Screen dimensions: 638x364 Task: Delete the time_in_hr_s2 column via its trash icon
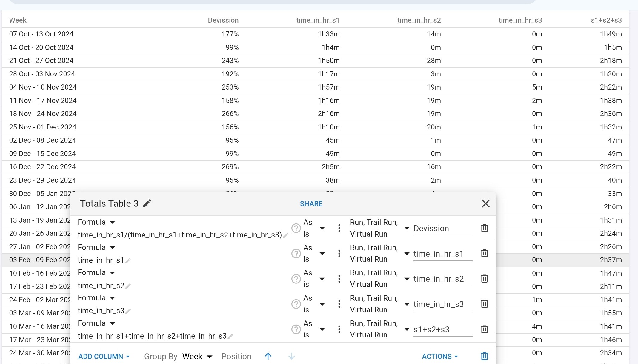(x=484, y=279)
